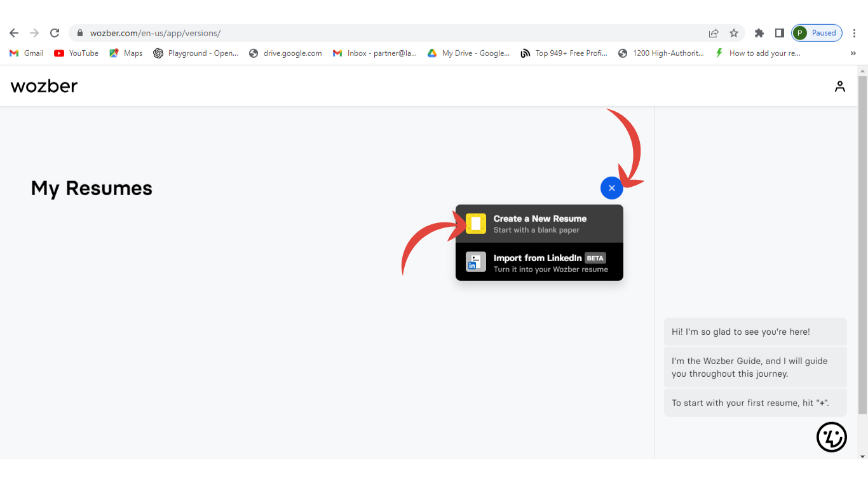
Task: Go back with the browser back arrow
Action: click(x=14, y=33)
